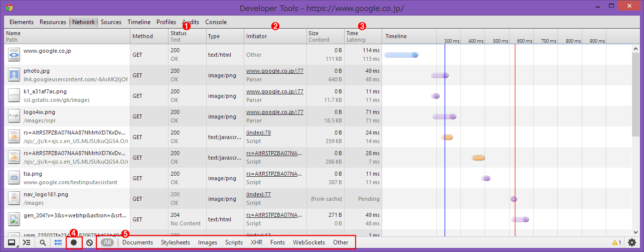This screenshot has height=252, width=644.
Task: Open initiator link www.google.co.jp/:77 for photo.jpg
Action: (x=275, y=71)
